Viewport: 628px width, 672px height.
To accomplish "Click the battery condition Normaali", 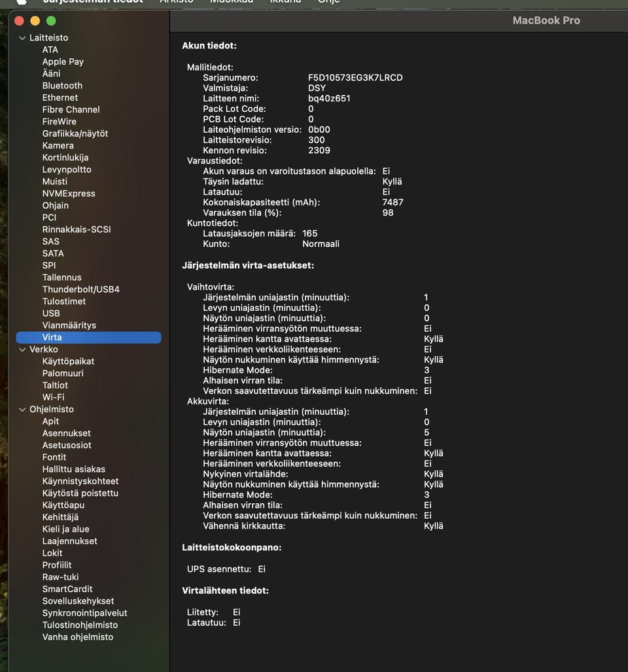I will point(321,244).
